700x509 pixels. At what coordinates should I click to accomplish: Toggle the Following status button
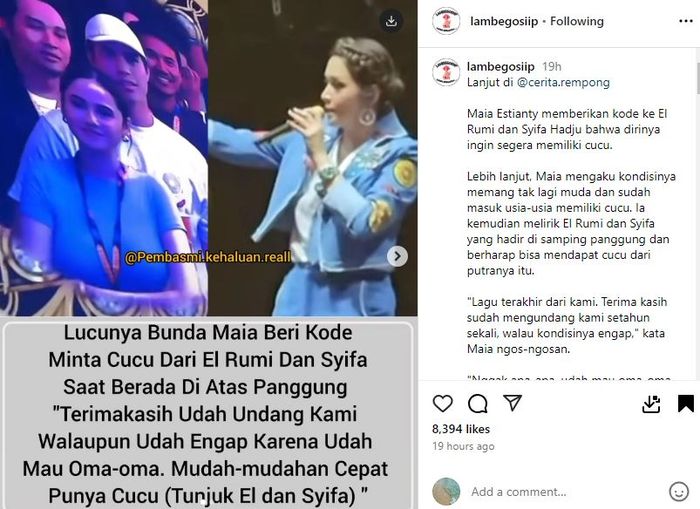click(577, 21)
